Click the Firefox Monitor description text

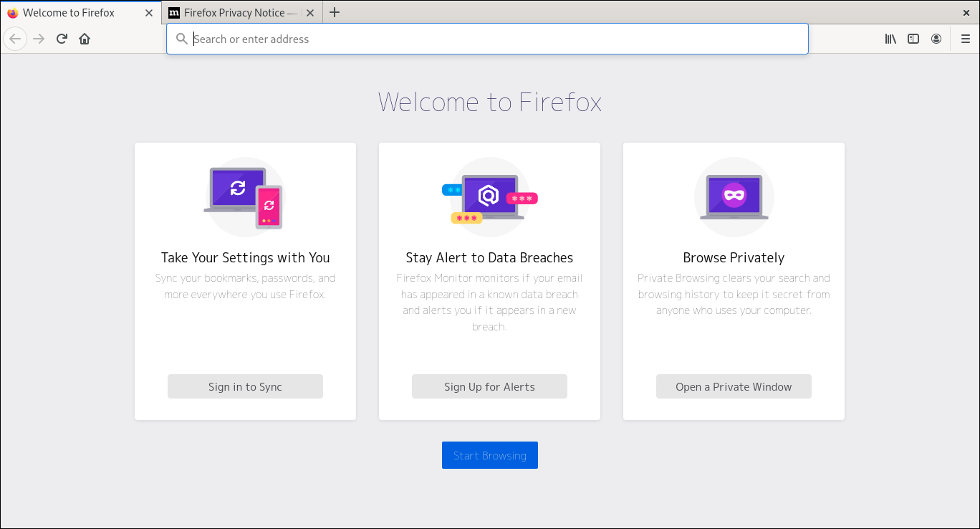click(x=489, y=302)
